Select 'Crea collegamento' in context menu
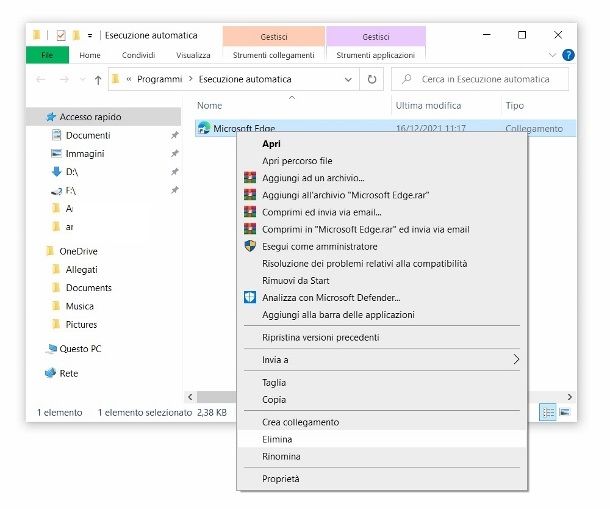 coord(382,422)
